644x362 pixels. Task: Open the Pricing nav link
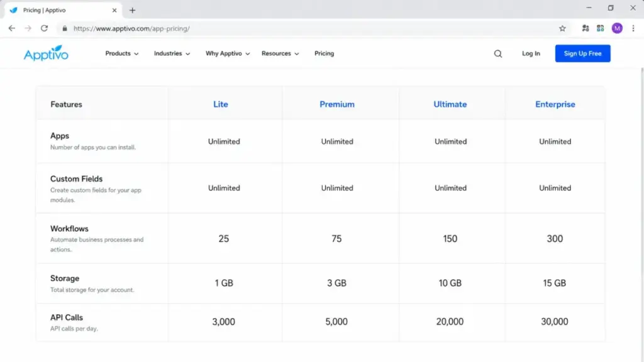(x=324, y=53)
